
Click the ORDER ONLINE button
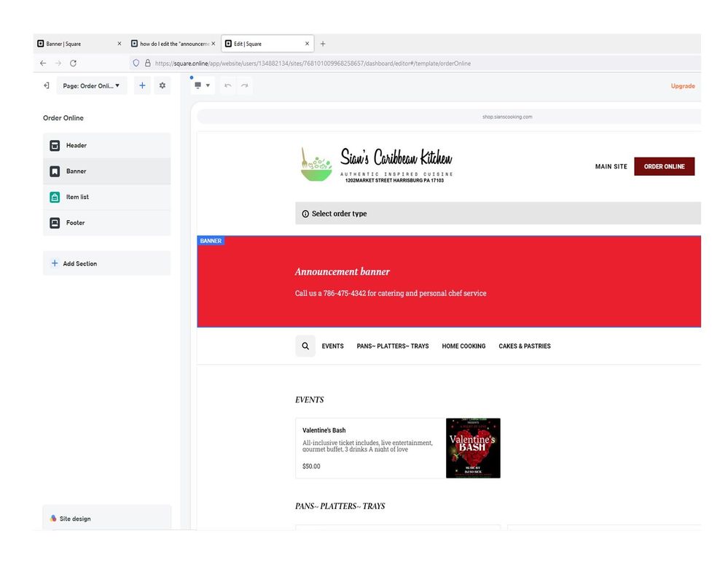click(664, 167)
